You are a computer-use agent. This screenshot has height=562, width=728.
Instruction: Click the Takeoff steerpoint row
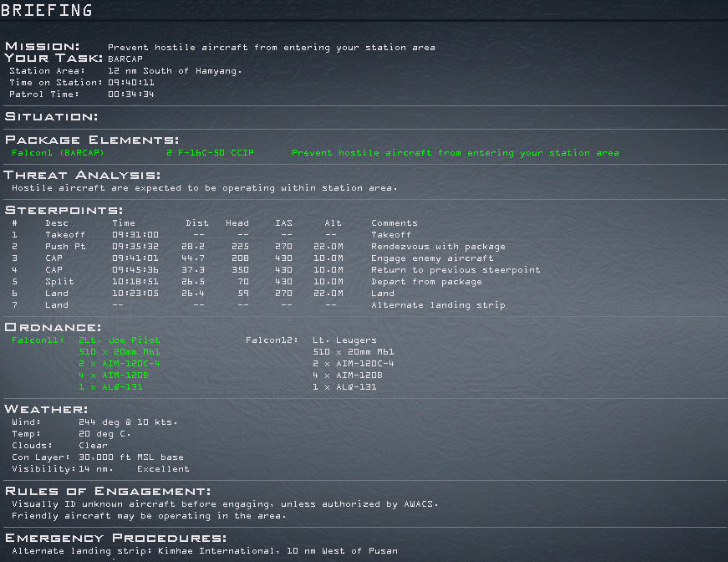coord(65,235)
